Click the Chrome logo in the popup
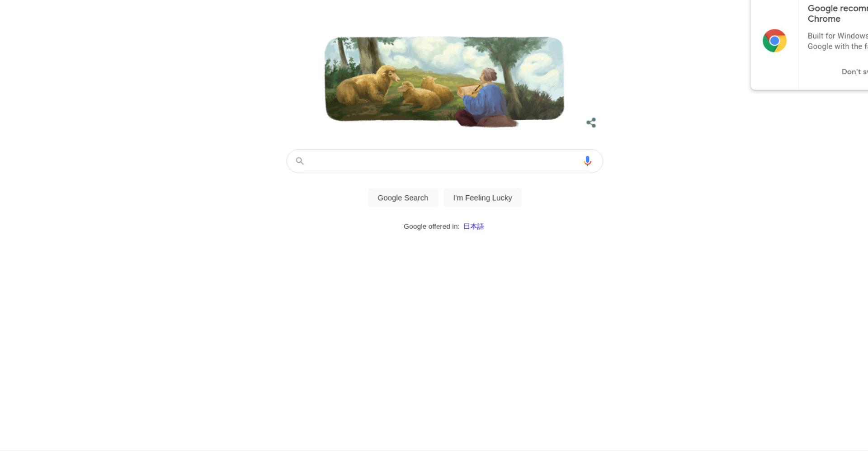868x451 pixels. (x=774, y=41)
